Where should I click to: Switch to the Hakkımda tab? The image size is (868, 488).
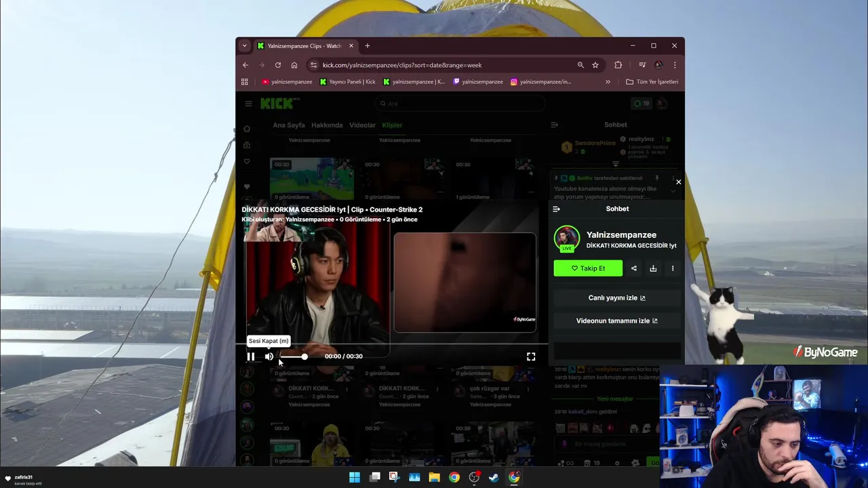point(327,125)
